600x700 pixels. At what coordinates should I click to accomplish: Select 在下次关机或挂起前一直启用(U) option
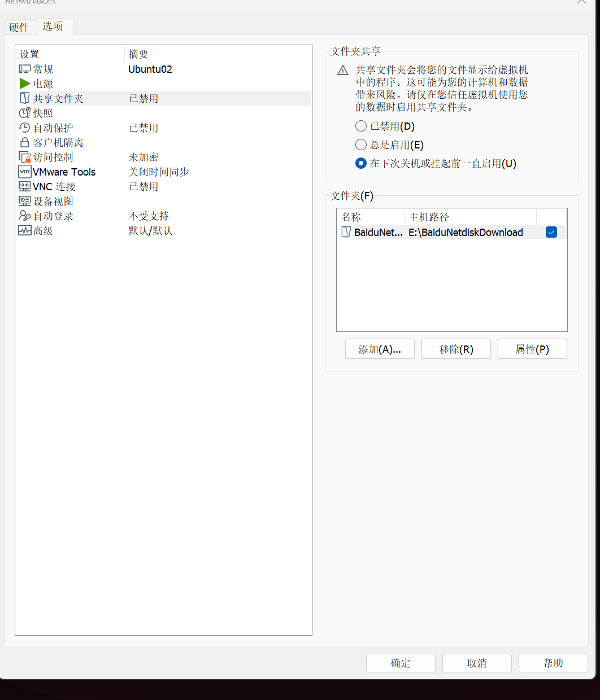(361, 163)
